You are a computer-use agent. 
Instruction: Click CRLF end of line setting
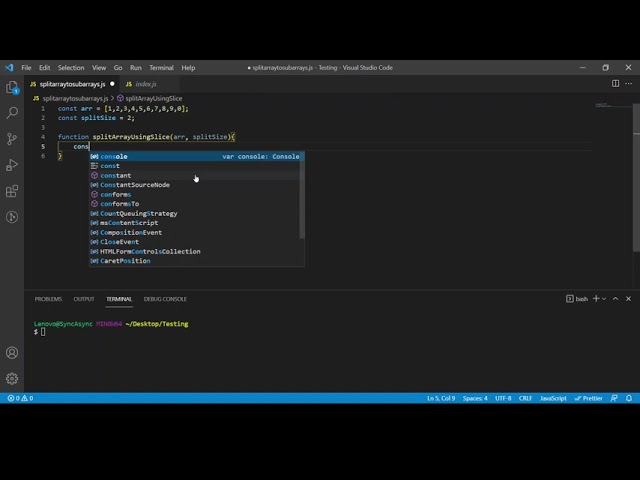pyautogui.click(x=525, y=398)
